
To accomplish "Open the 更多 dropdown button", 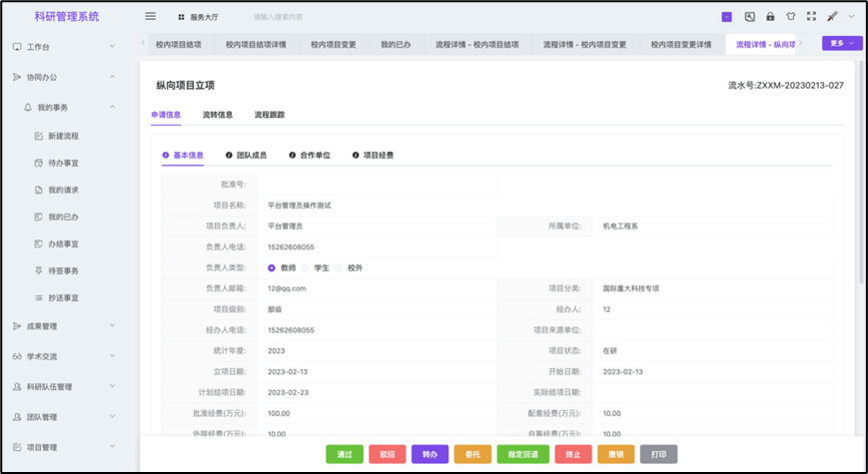I will pos(841,44).
